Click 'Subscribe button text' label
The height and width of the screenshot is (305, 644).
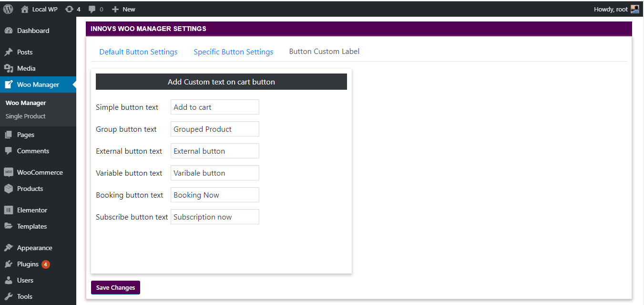132,217
